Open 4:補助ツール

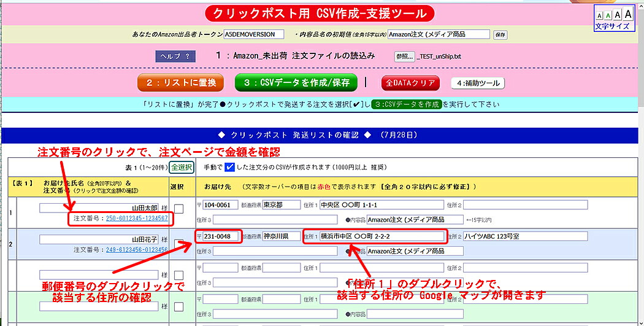[478, 83]
